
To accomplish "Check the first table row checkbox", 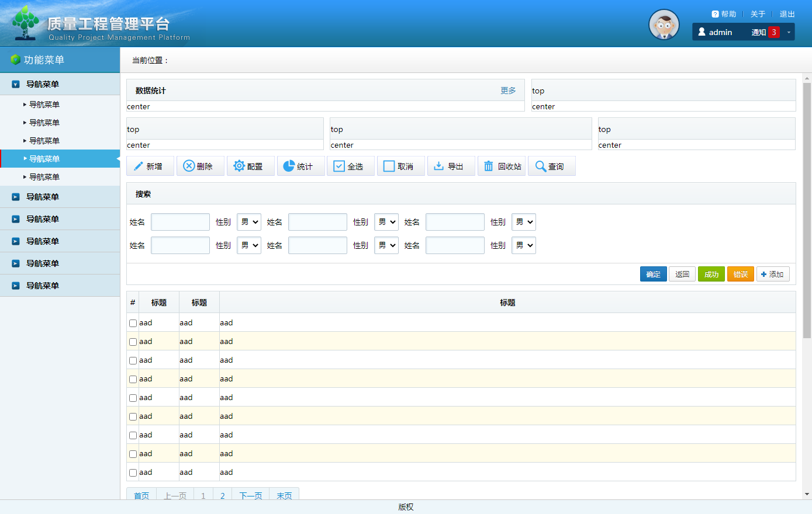I will pos(133,323).
